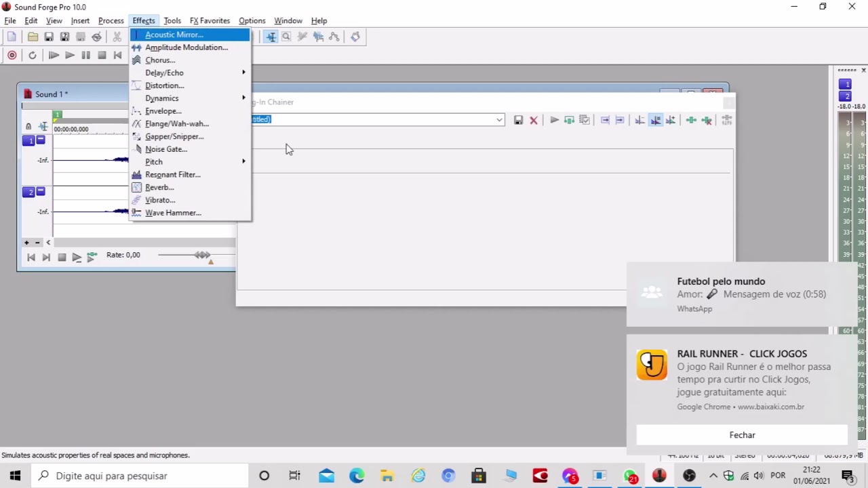Click Fechar on the Rail Runner notification
The width and height of the screenshot is (868, 488).
point(742,435)
